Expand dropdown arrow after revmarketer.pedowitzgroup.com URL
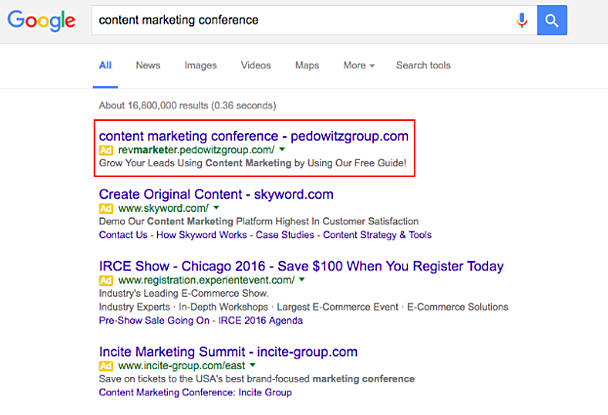This screenshot has height=415, width=608. click(x=283, y=150)
